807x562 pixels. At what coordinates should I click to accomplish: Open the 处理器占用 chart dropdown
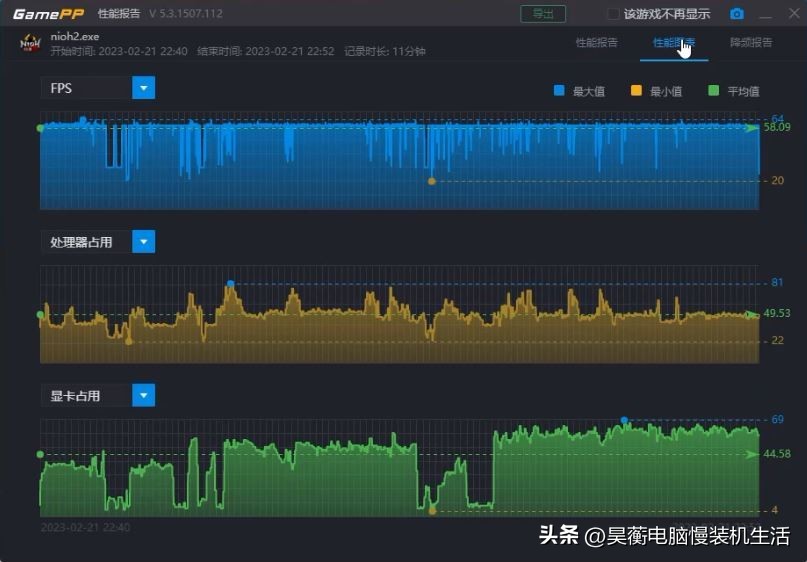click(144, 242)
